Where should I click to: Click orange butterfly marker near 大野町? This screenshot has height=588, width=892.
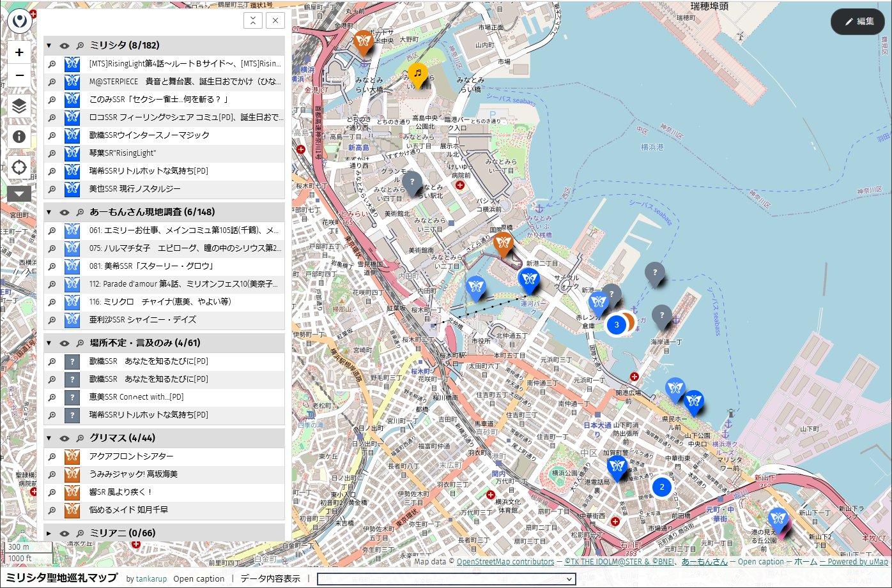pos(364,43)
